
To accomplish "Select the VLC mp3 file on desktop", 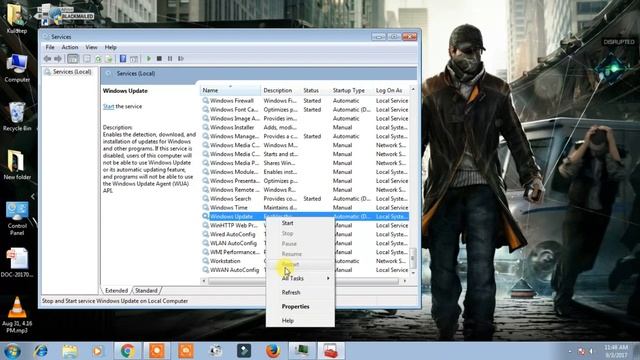I will pos(17,315).
